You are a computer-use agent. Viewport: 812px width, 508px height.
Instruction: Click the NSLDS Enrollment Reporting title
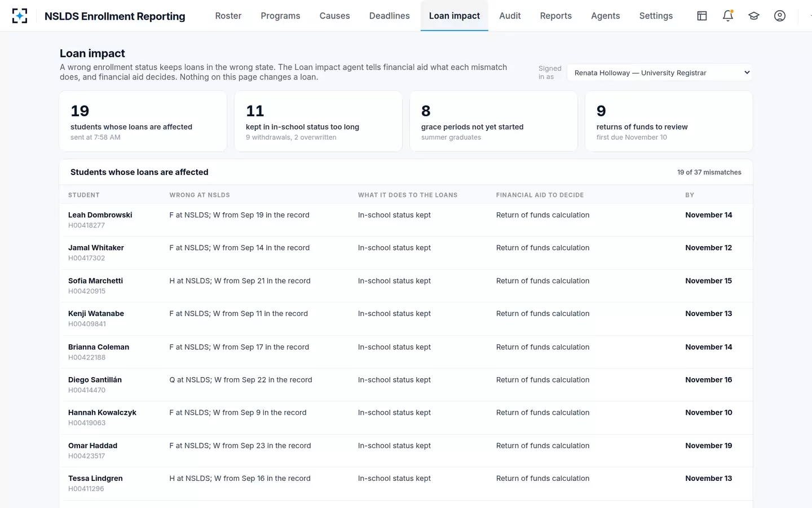coord(115,16)
